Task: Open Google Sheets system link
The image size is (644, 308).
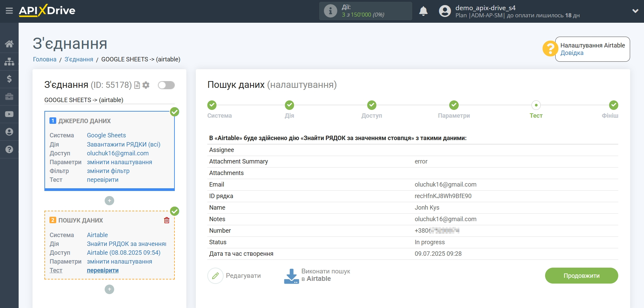Action: tap(106, 135)
